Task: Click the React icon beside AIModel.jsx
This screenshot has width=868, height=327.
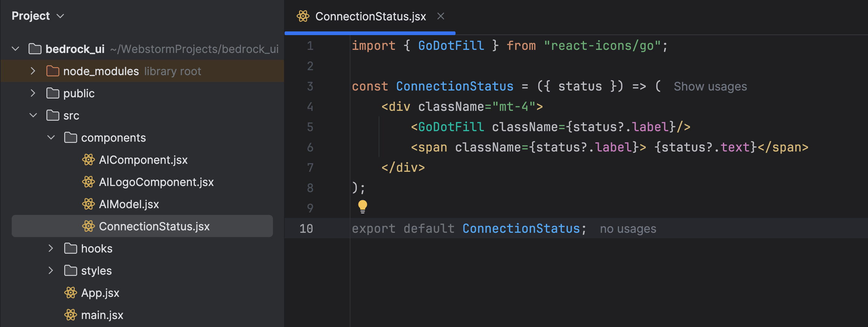Action: pos(88,204)
